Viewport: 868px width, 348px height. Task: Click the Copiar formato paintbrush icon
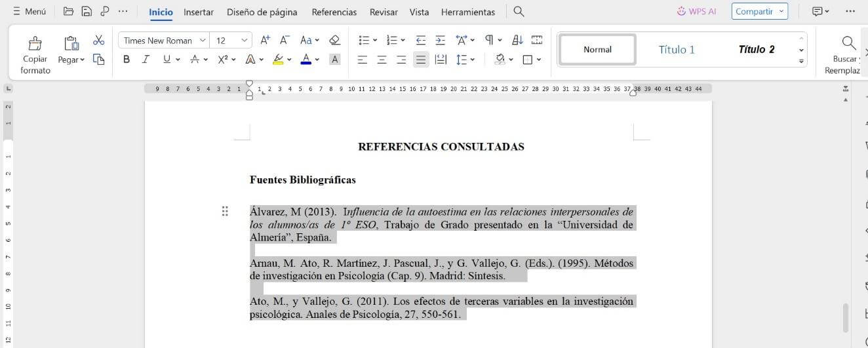tap(35, 43)
